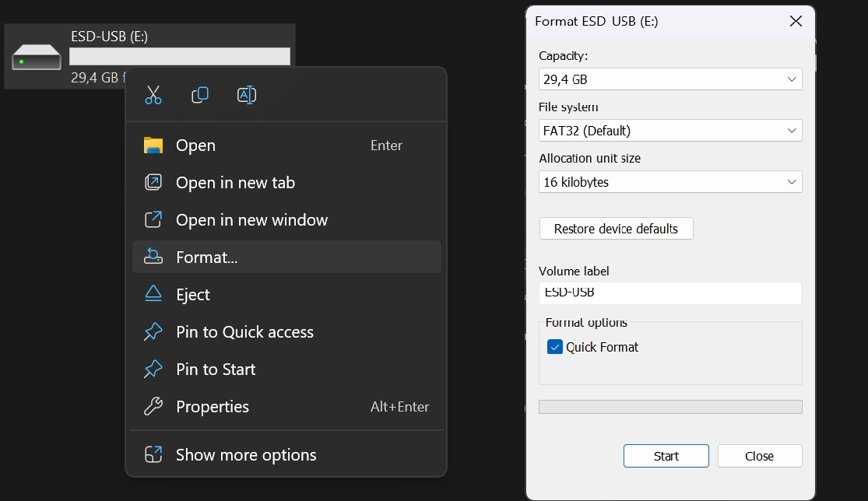The width and height of the screenshot is (868, 501).
Task: Click the Open in new window icon
Action: pos(153,219)
